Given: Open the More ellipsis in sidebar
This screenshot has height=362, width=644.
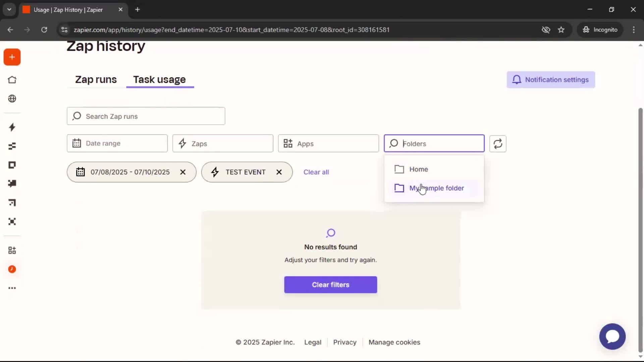Looking at the screenshot, I should (x=12, y=288).
